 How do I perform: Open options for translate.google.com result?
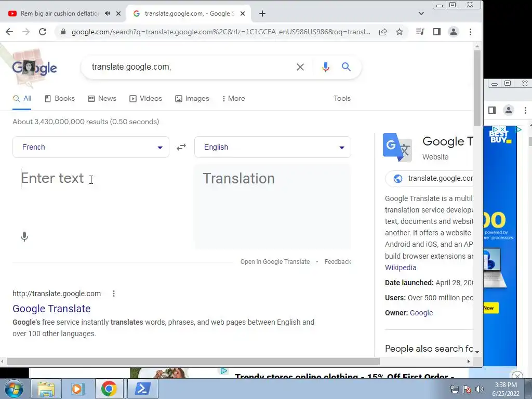click(114, 294)
